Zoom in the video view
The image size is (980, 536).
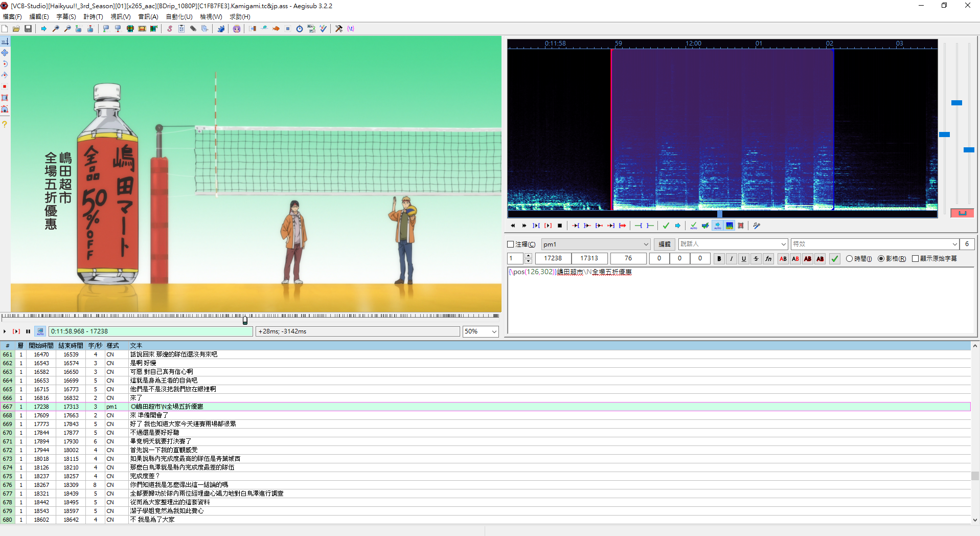(56, 29)
